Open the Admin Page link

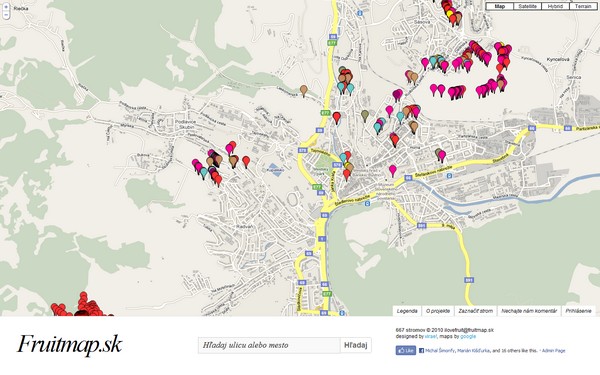(554, 351)
